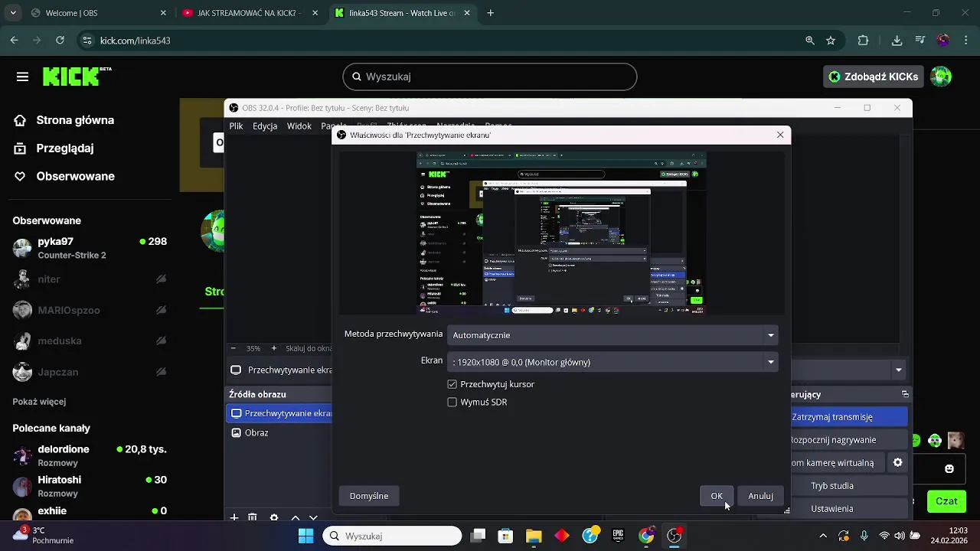Viewport: 980px width, 551px height.
Task: Click 'Tryb studia' button in OBS
Action: point(849,486)
